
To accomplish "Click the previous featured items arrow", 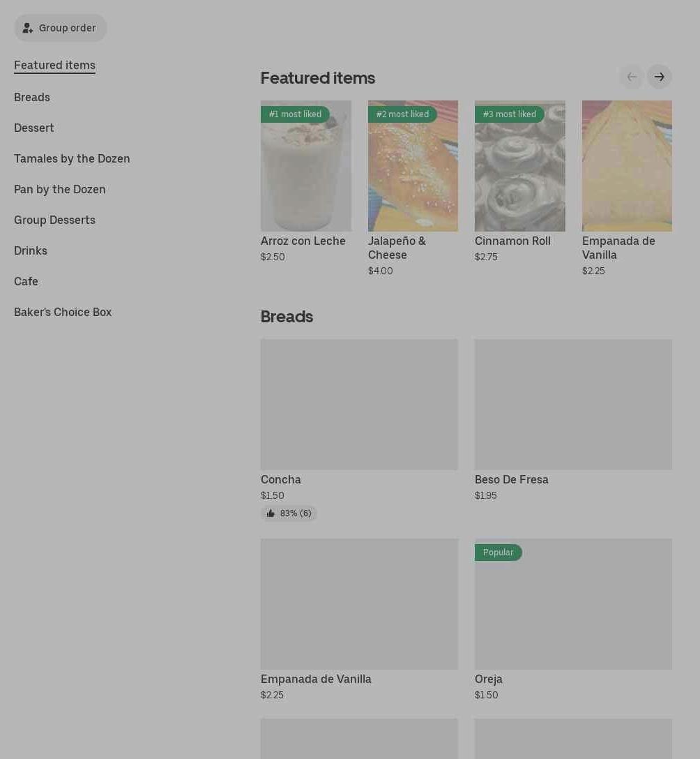I will [x=631, y=77].
